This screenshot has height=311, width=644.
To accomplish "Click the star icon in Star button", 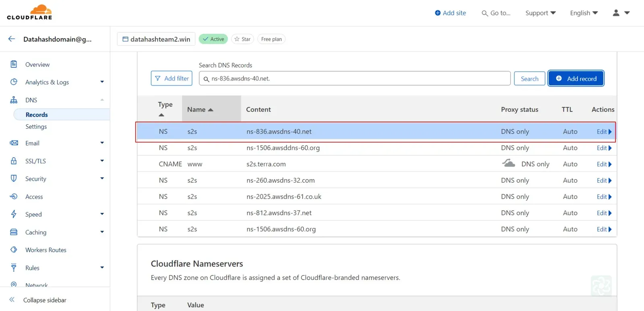I will click(x=237, y=39).
